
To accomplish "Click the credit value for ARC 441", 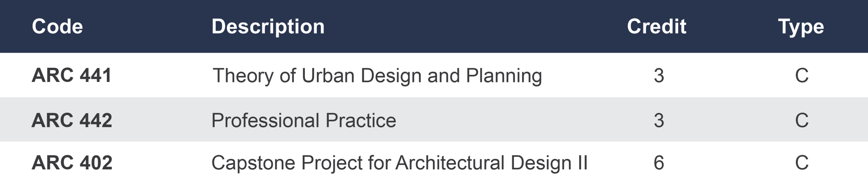I will (x=659, y=75).
